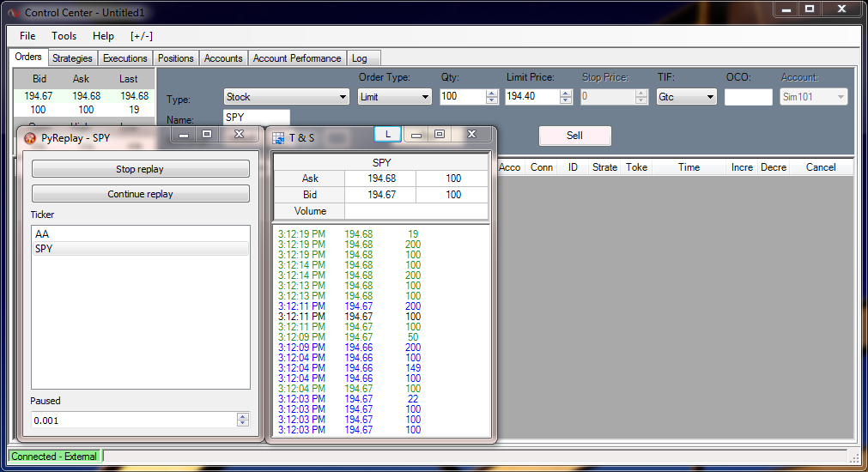Click the trade row with size 19
868x472 pixels.
(349, 234)
